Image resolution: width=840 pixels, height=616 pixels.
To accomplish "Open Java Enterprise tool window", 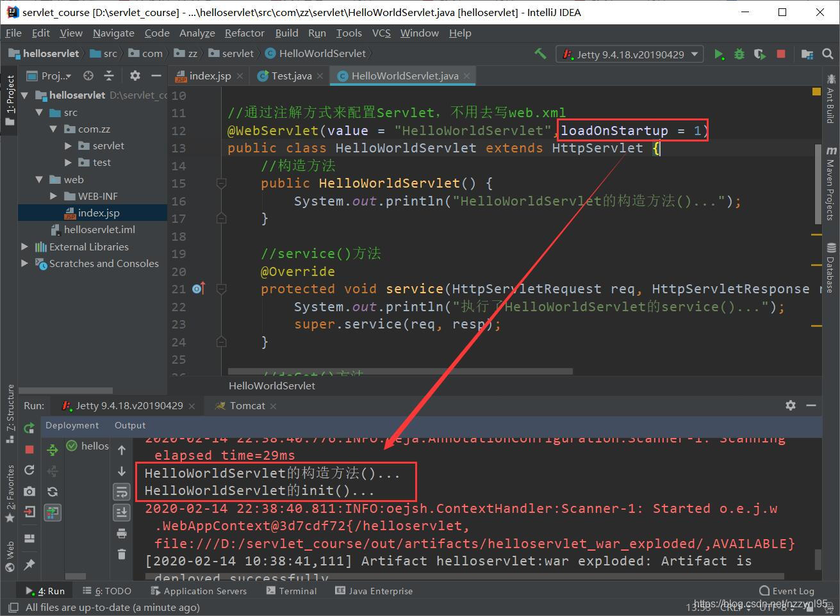I will 375,591.
